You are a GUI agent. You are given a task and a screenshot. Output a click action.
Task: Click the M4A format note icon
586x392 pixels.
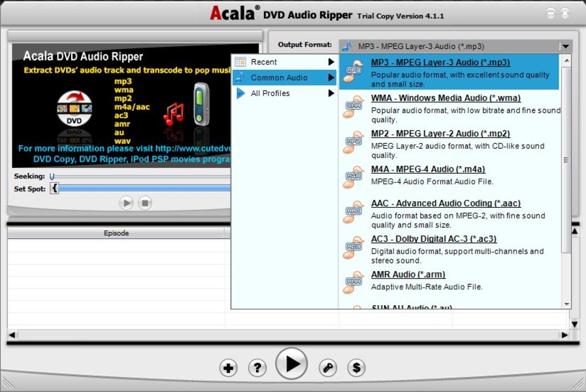coord(353,177)
